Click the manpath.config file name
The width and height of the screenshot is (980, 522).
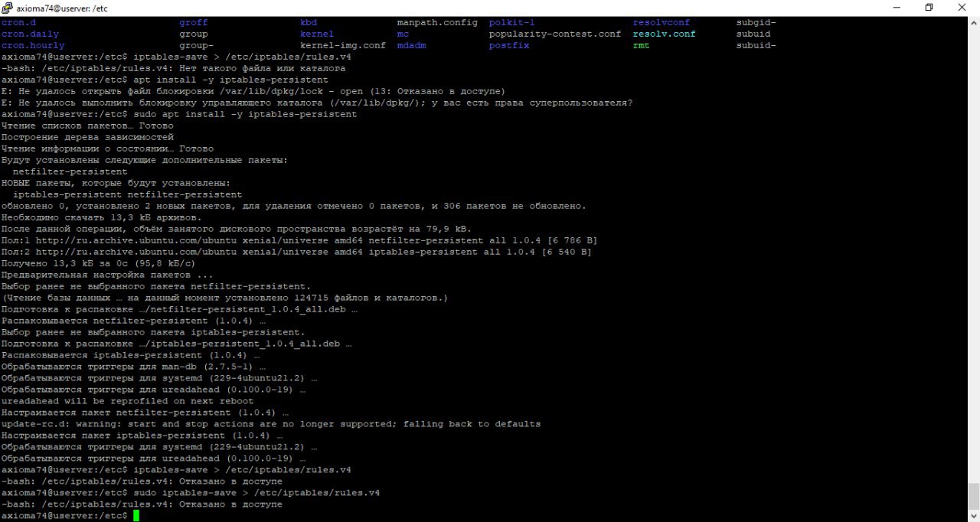coord(437,22)
